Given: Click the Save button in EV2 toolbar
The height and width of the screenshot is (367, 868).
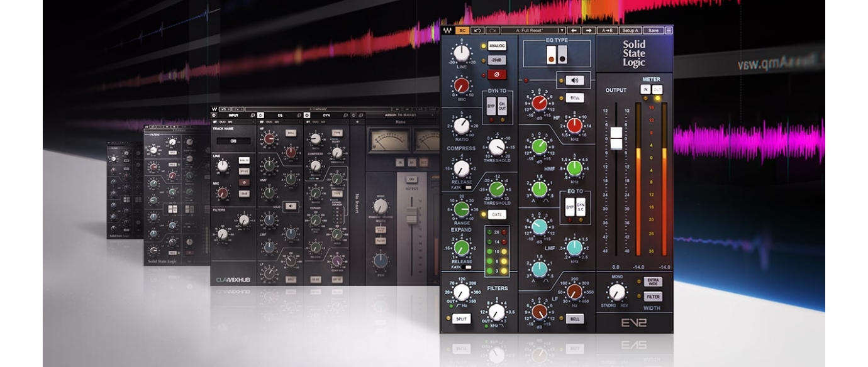Looking at the screenshot, I should [x=654, y=30].
